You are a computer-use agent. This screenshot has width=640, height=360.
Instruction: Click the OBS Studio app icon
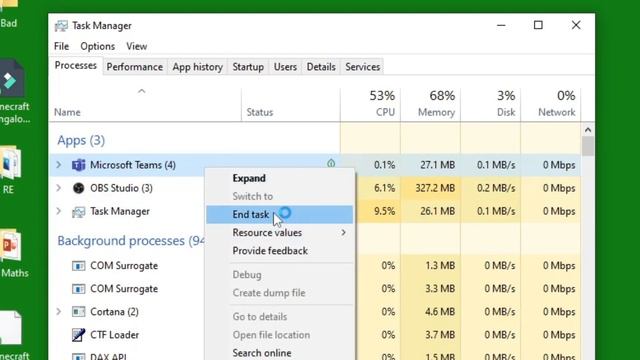[x=78, y=188]
